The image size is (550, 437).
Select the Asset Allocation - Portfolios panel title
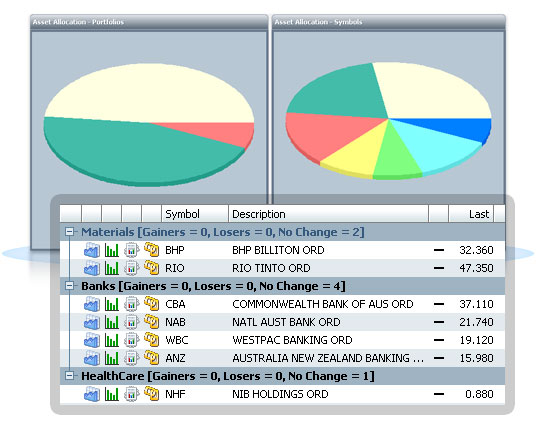click(x=78, y=22)
